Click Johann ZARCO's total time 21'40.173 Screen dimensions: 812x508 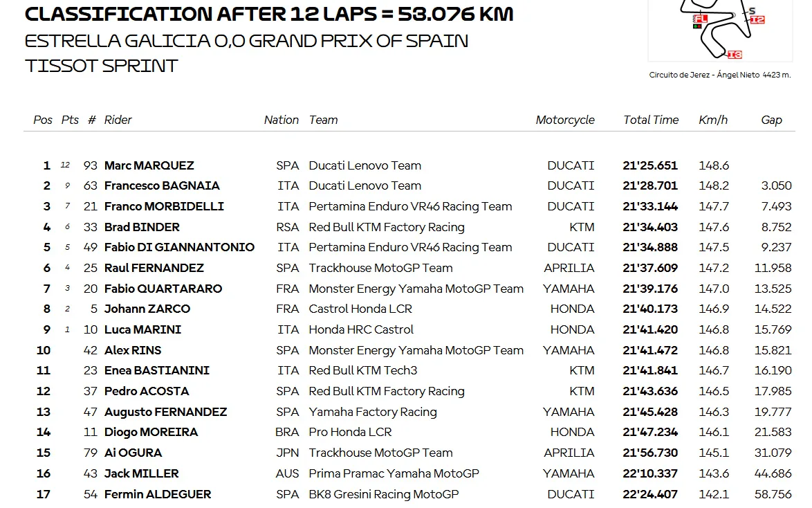[x=650, y=309]
